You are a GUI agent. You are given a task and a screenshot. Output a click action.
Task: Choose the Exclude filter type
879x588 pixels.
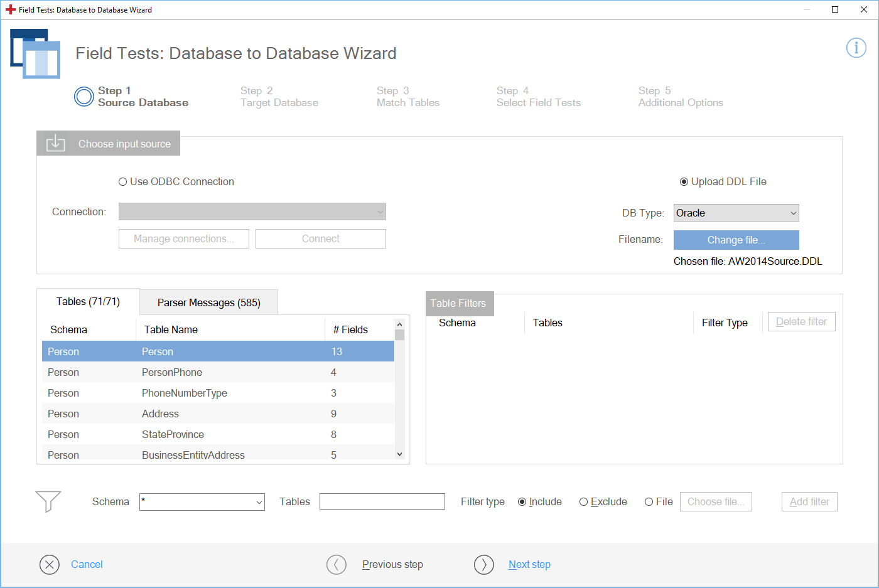tap(583, 502)
